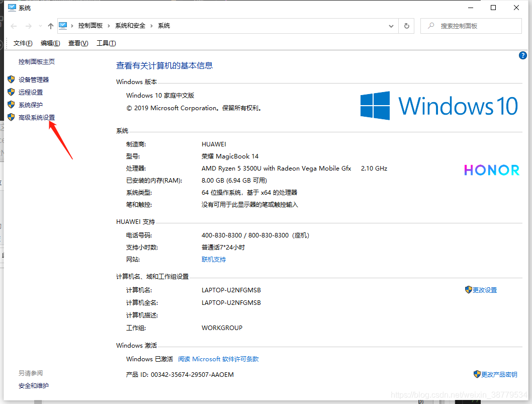The image size is (532, 404).
Task: Refresh the page with the refresh button
Action: [x=406, y=26]
